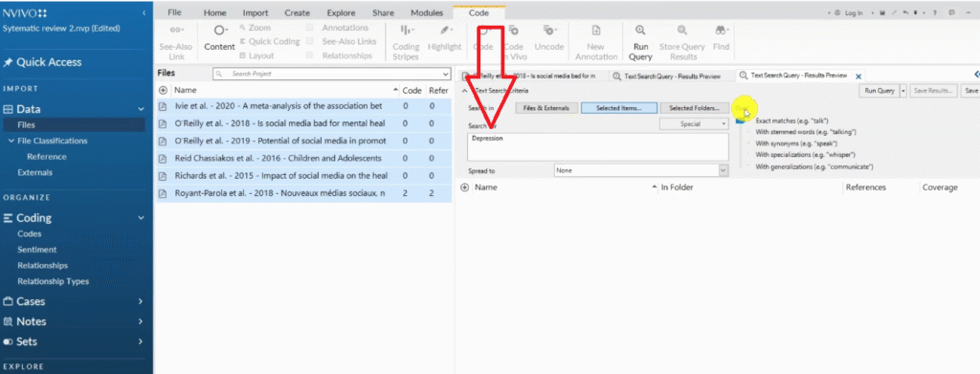The height and width of the screenshot is (374, 980).
Task: Select the Zoom ribbon tool
Action: pos(255,28)
